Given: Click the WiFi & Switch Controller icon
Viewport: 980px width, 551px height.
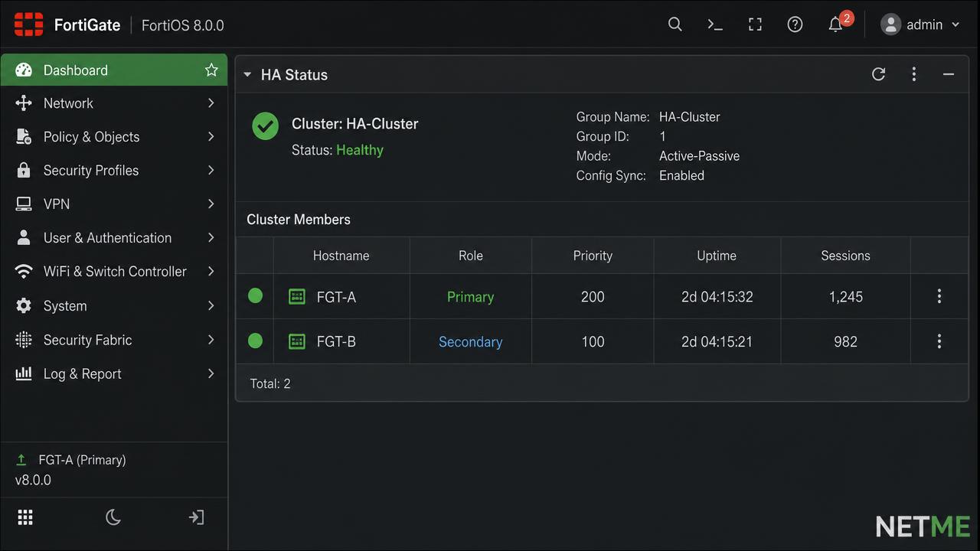Looking at the screenshot, I should coord(24,271).
